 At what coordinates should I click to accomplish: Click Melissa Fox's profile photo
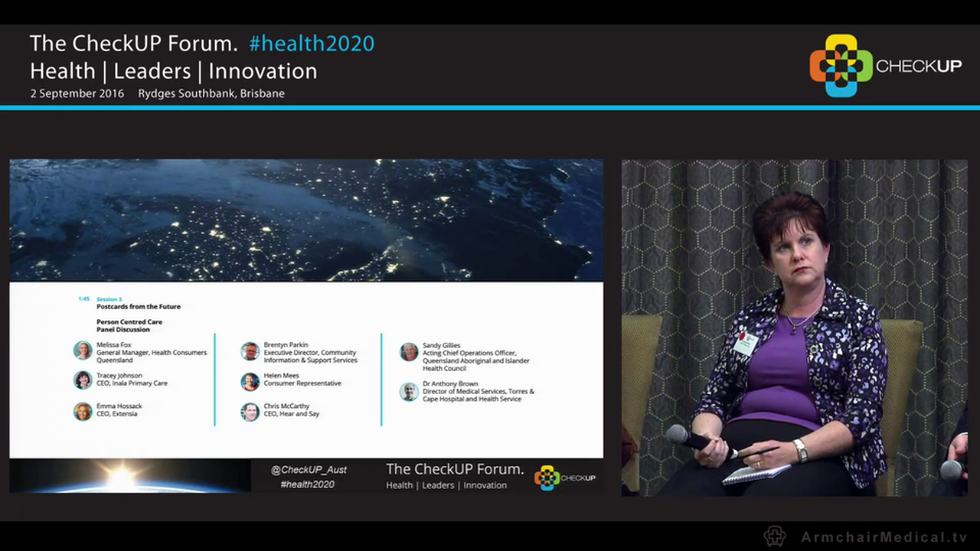click(x=83, y=350)
